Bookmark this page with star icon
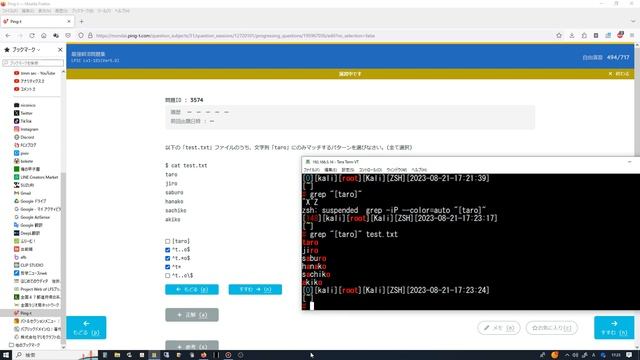Viewport: 640px width, 360px height. 559,36
